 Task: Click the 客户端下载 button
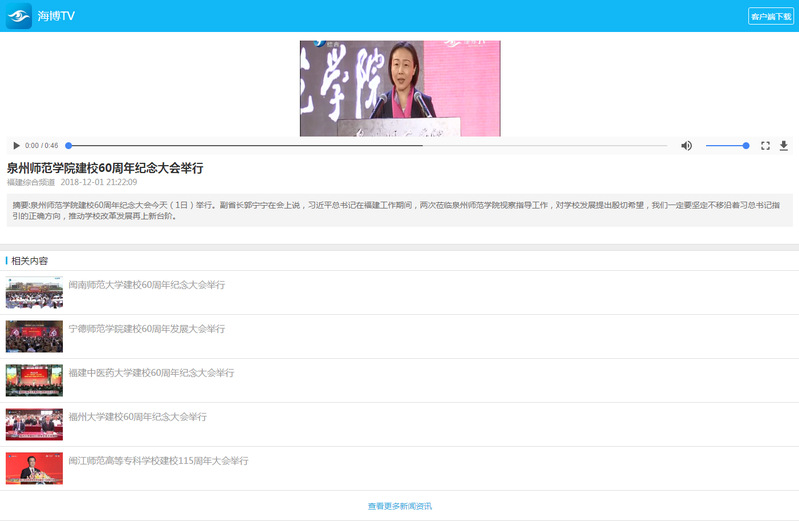click(x=770, y=16)
